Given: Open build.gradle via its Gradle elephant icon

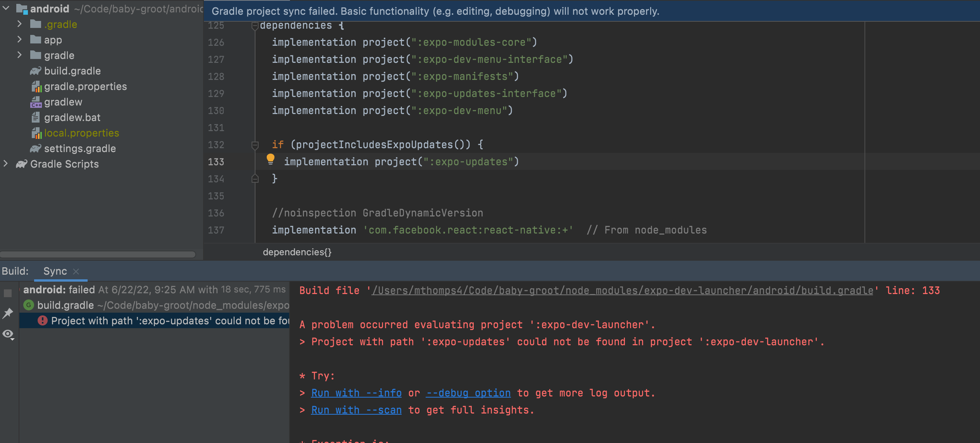Looking at the screenshot, I should [x=36, y=71].
